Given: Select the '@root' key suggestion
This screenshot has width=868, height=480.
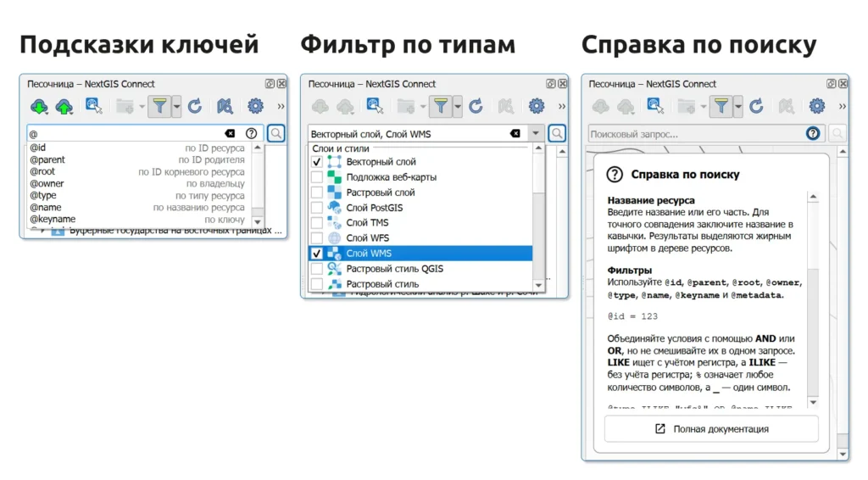Looking at the screenshot, I should tap(139, 171).
